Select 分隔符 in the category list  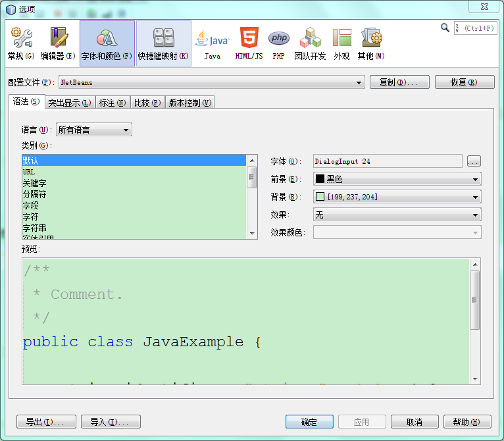pos(134,194)
